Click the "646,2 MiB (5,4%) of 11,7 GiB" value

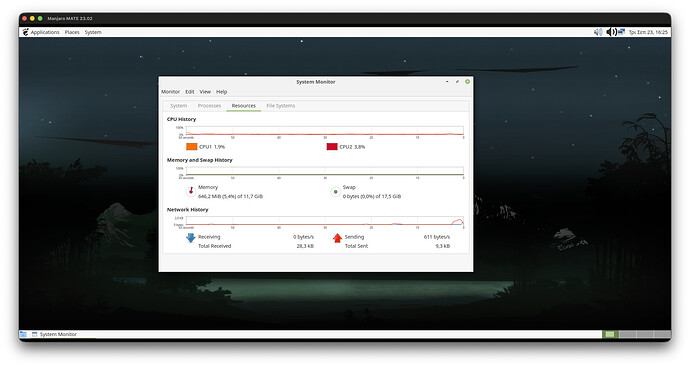(x=230, y=197)
